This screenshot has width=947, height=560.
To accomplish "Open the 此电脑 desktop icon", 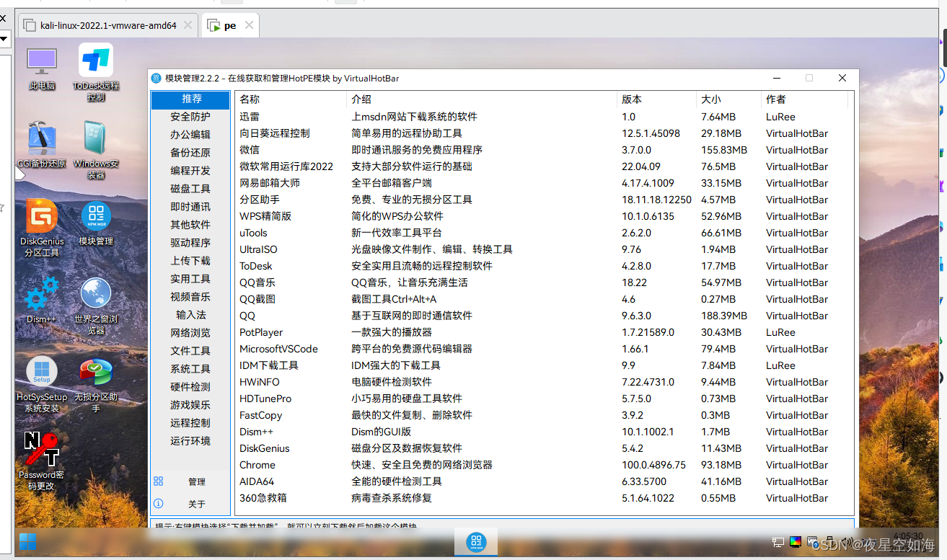I will click(42, 68).
